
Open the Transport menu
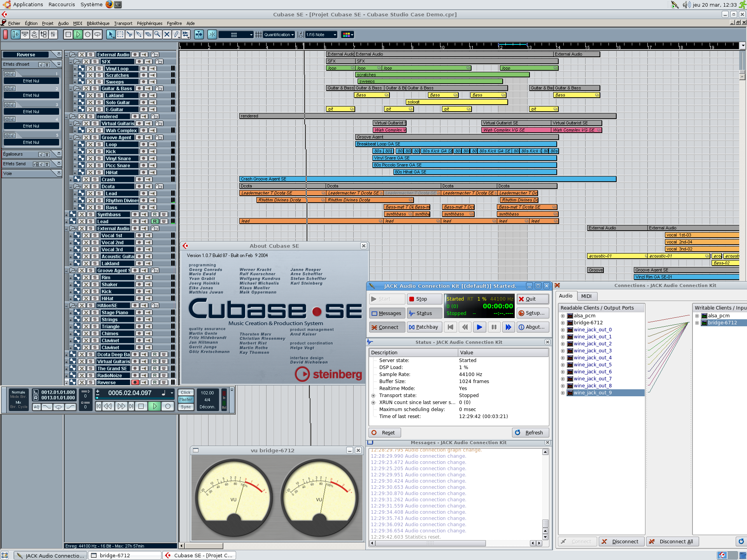(x=123, y=23)
